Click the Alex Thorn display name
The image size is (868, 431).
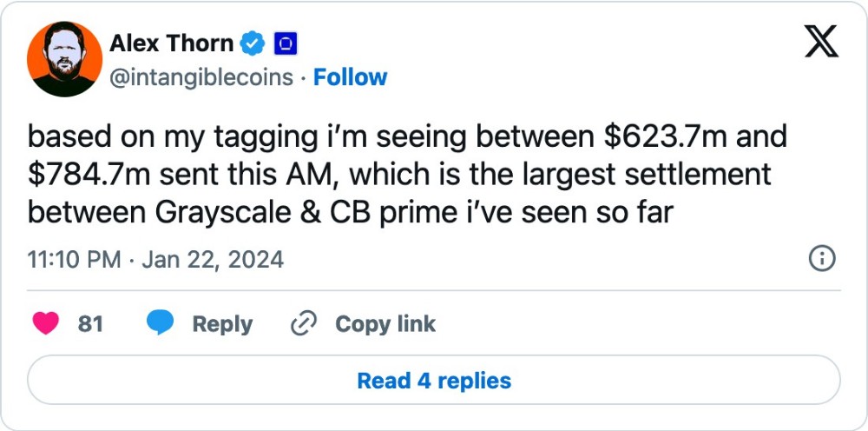171,43
